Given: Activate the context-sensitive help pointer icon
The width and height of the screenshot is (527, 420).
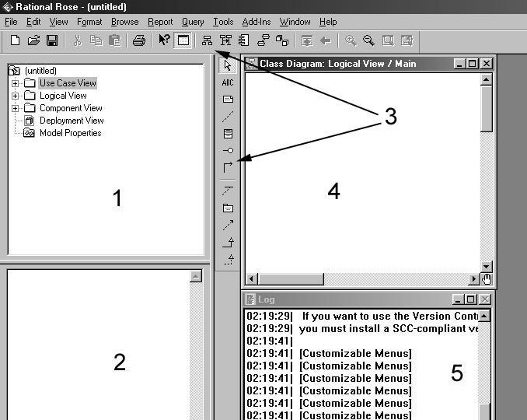Looking at the screenshot, I should [x=164, y=40].
